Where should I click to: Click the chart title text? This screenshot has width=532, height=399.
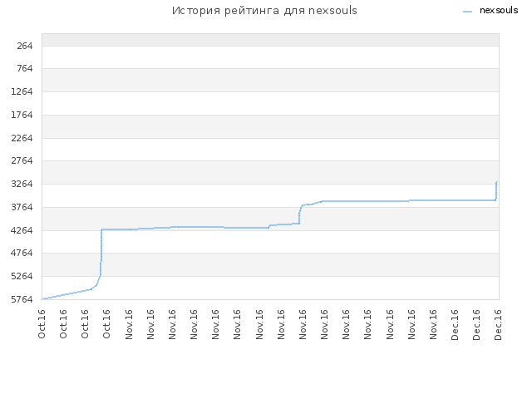[x=264, y=11]
